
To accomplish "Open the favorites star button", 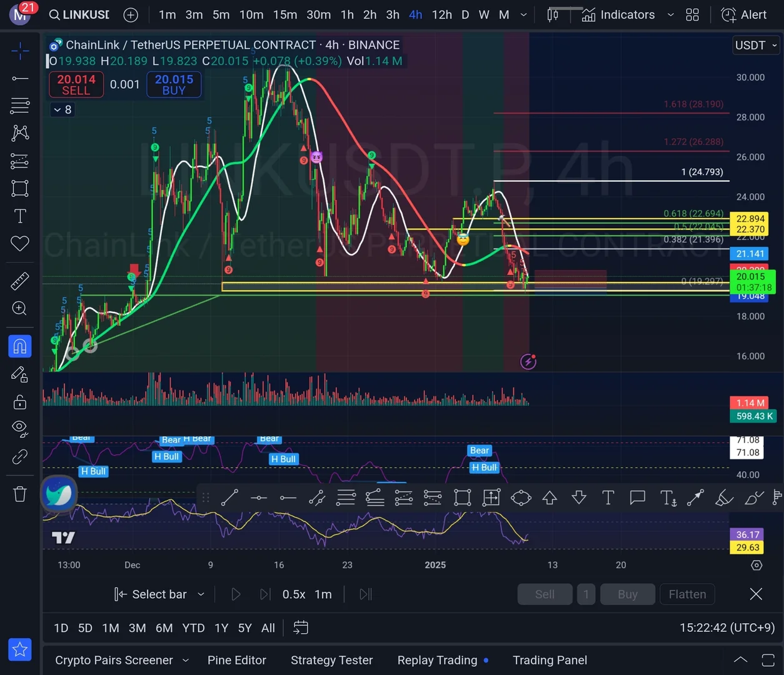I will click(20, 650).
